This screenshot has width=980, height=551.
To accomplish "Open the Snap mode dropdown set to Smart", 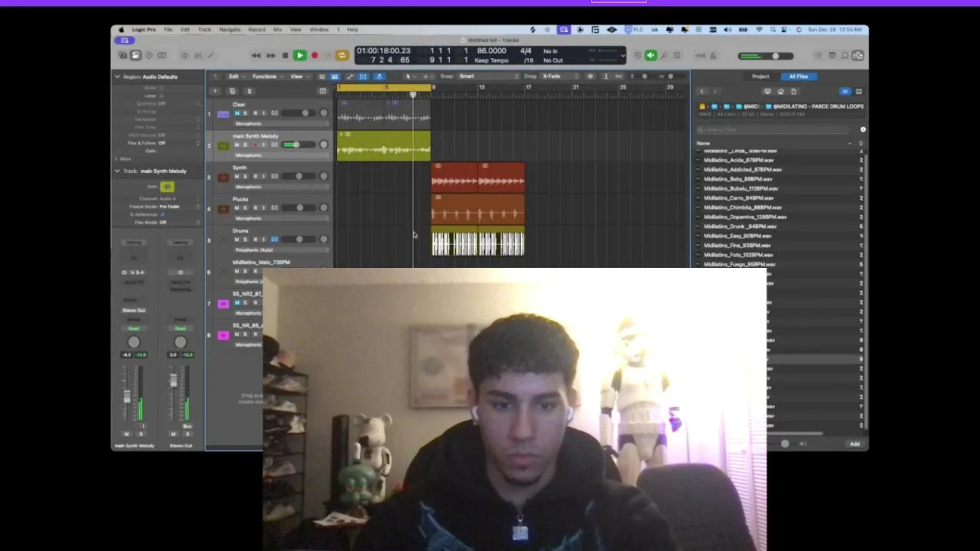I will click(488, 77).
